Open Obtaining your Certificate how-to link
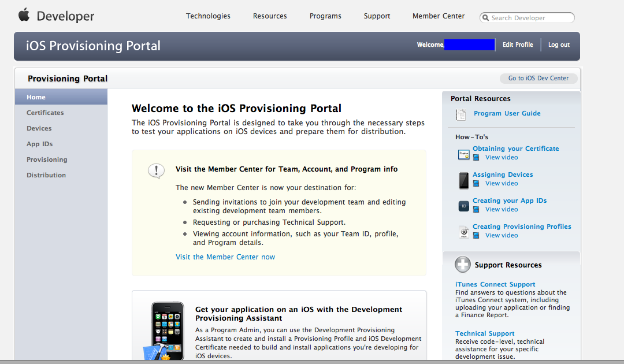The image size is (624, 364). tap(516, 148)
